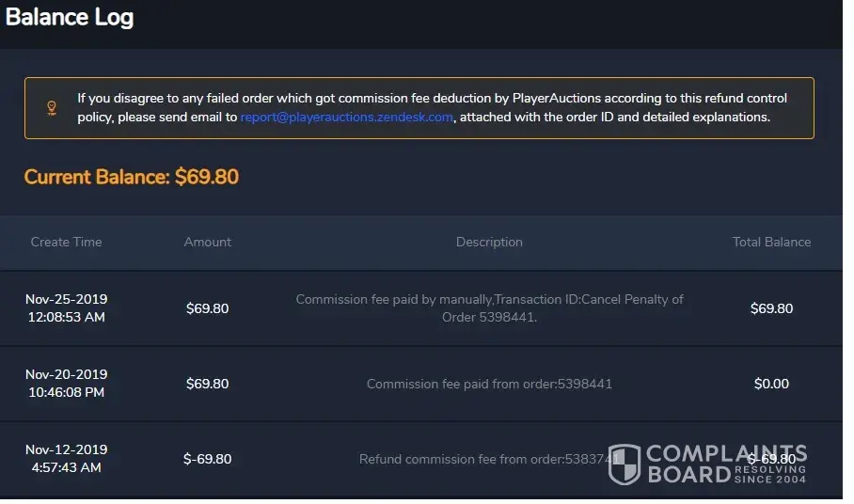Click the $0.00 total balance value

pyautogui.click(x=771, y=384)
